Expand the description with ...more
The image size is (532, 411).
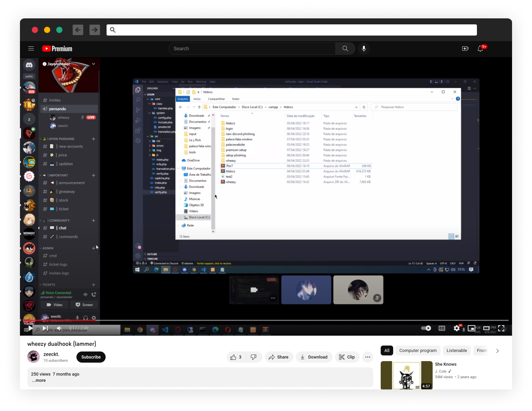tap(39, 381)
